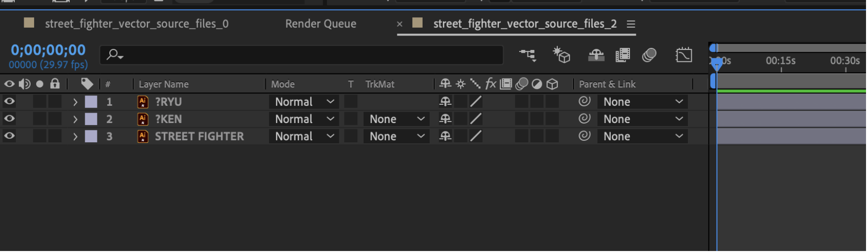Screen dimensions: 868x252
Task: Open the TrkMat dropdown for STREET FIGHTER
Action: click(396, 136)
